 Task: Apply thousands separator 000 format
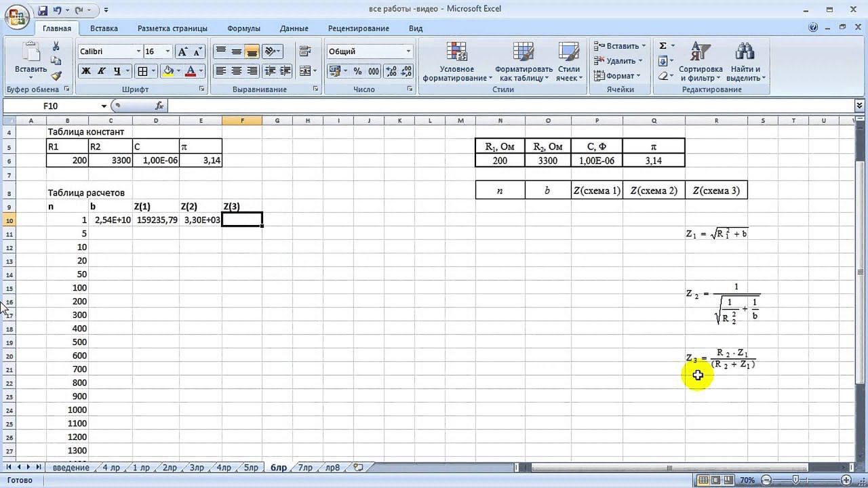coord(374,71)
